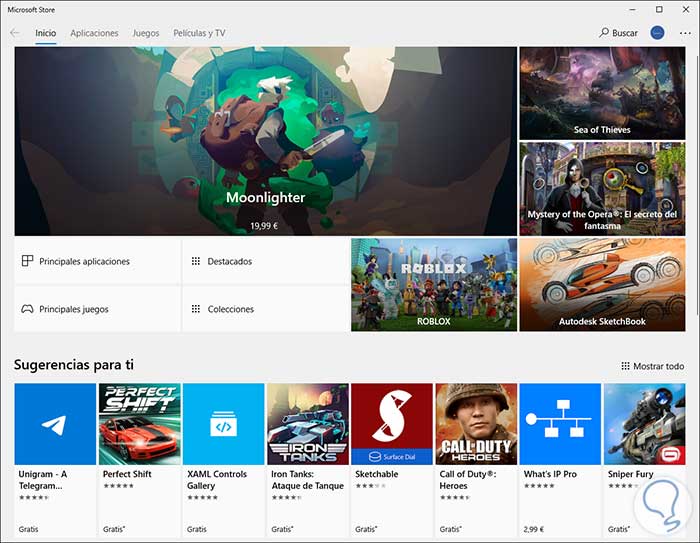Image resolution: width=700 pixels, height=543 pixels.
Task: Switch to the Películas y TV tab
Action: click(x=199, y=33)
